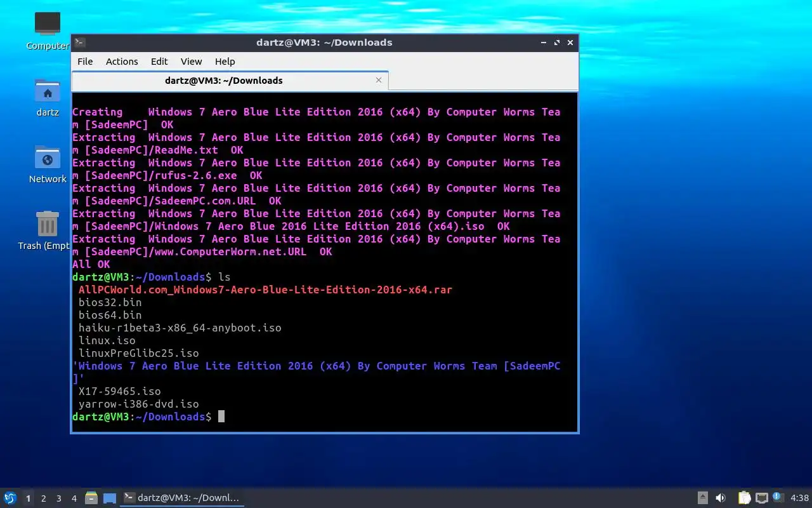Open the Computer desktop icon

(x=48, y=30)
